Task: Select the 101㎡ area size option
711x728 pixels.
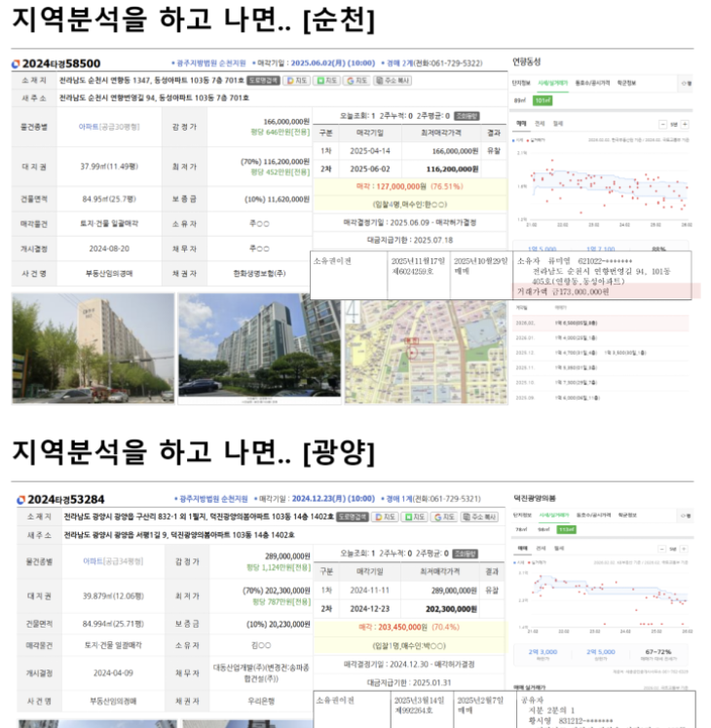Action: pos(542,99)
